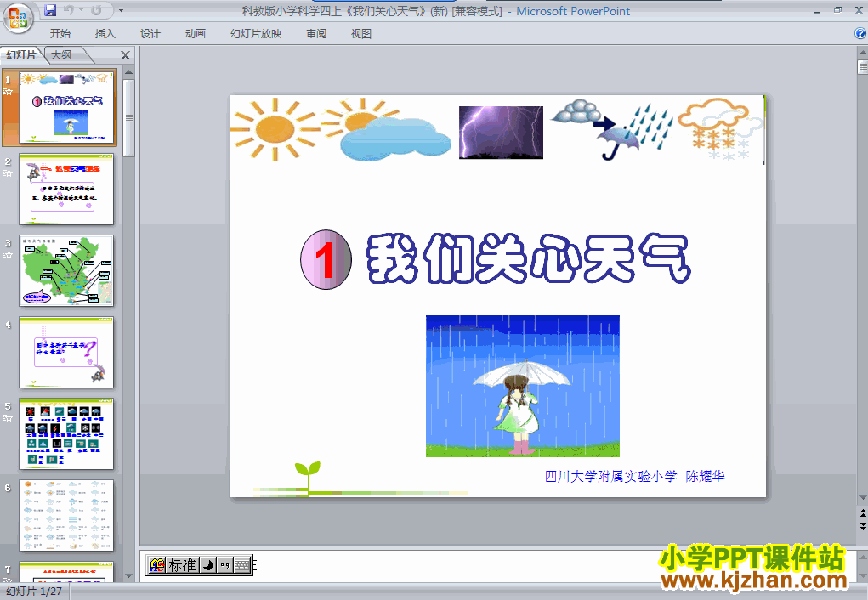Select the sun clipart image on slide
This screenshot has width=868, height=600.
[x=275, y=129]
